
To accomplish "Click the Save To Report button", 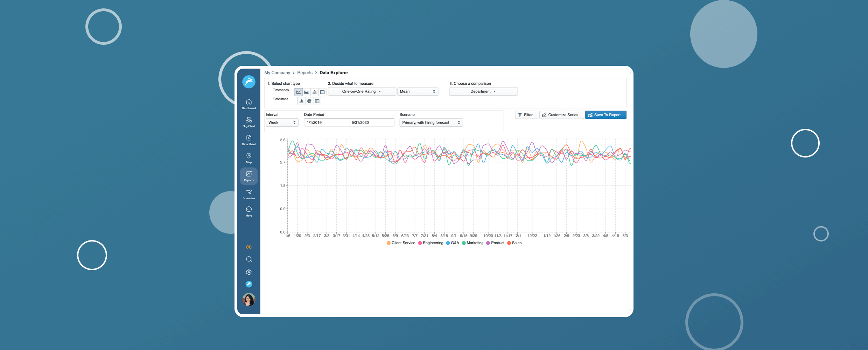I will pyautogui.click(x=605, y=115).
